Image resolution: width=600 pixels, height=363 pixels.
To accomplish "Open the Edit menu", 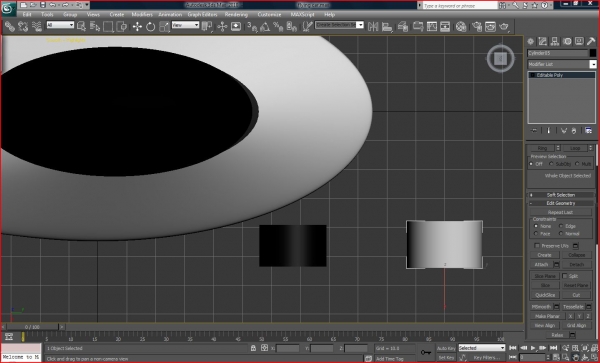I will pos(27,15).
